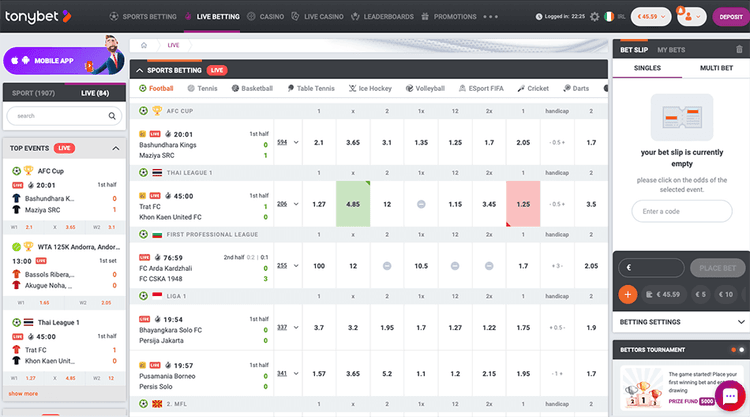Open the €45.59 balance dropdown
Image resolution: width=750 pixels, height=417 pixels.
pos(651,17)
